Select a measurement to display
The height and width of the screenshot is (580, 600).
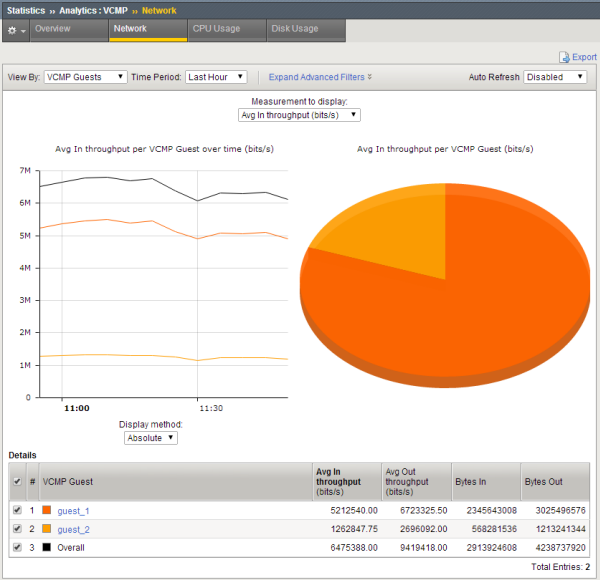click(x=299, y=115)
